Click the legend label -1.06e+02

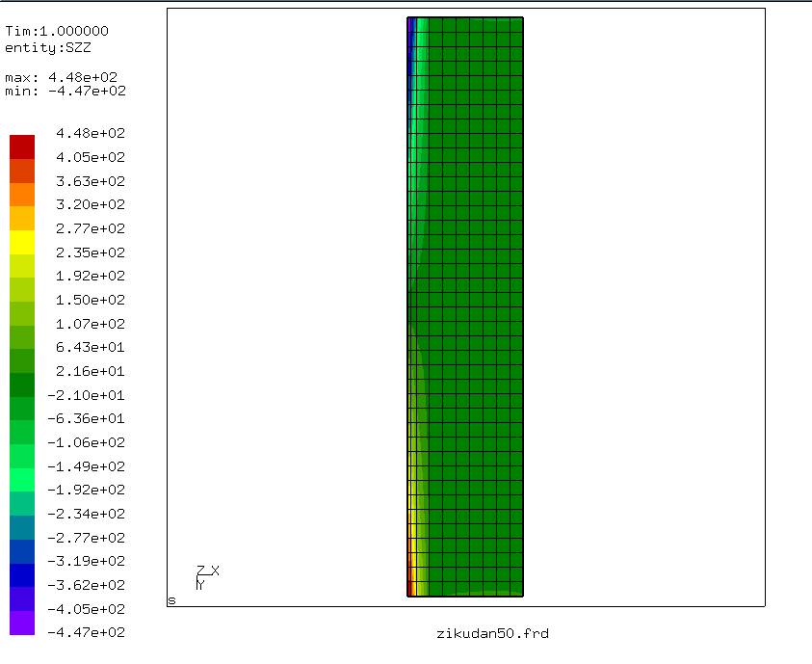coord(87,442)
